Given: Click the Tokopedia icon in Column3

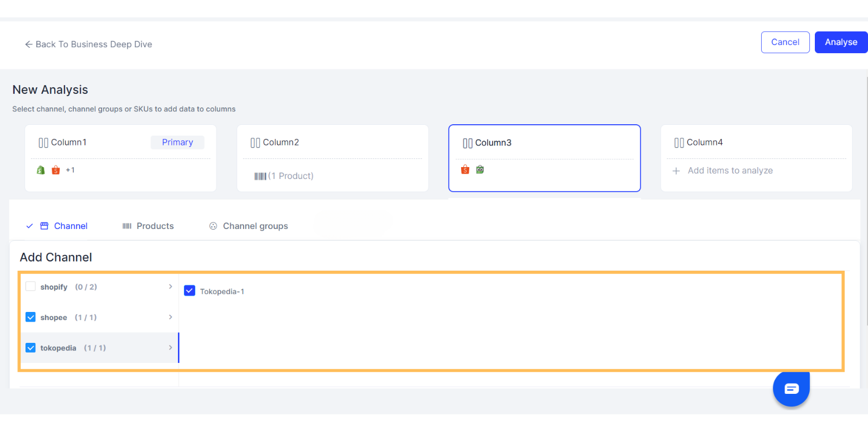Looking at the screenshot, I should point(480,170).
